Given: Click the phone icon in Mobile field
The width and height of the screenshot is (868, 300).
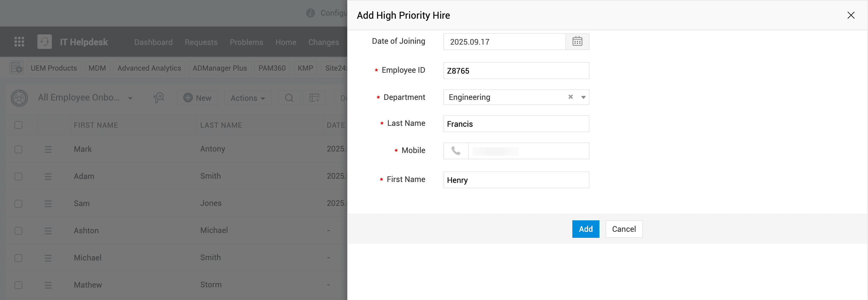Looking at the screenshot, I should click(456, 151).
